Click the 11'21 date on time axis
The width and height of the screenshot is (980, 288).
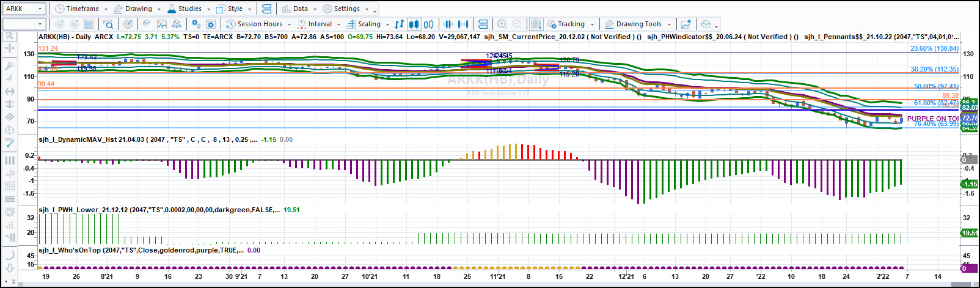(498, 276)
